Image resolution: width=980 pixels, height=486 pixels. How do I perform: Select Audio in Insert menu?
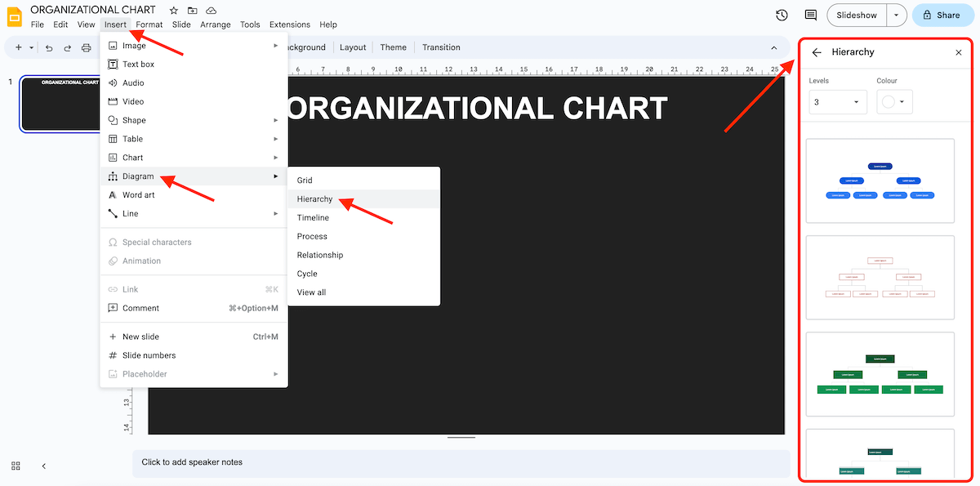click(x=194, y=82)
